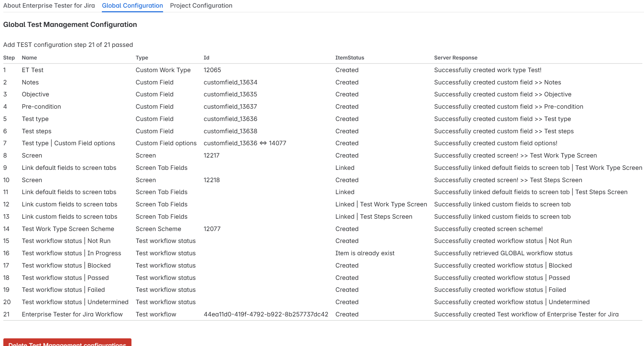Click the Global Test Management Configuration heading
This screenshot has width=644, height=346.
(70, 25)
